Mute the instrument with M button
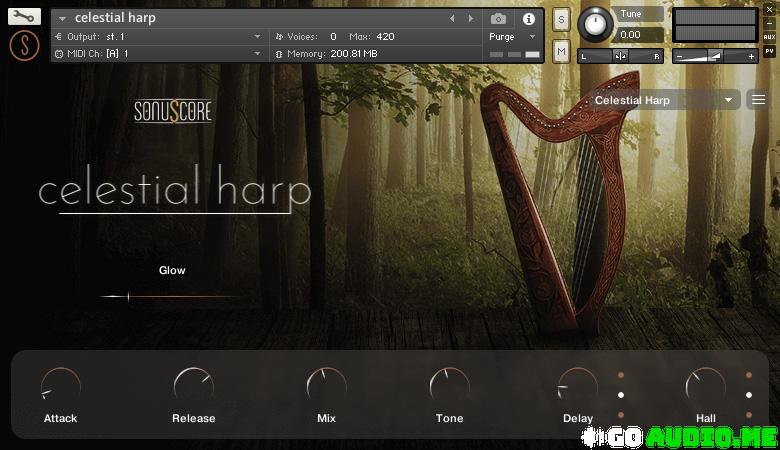The height and width of the screenshot is (450, 780). point(561,51)
